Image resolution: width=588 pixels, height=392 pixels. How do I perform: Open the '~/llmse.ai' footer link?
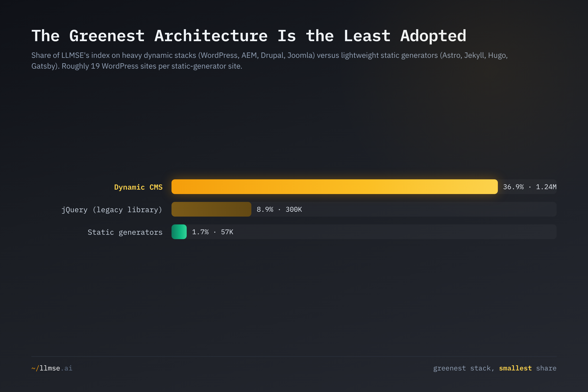pos(52,368)
